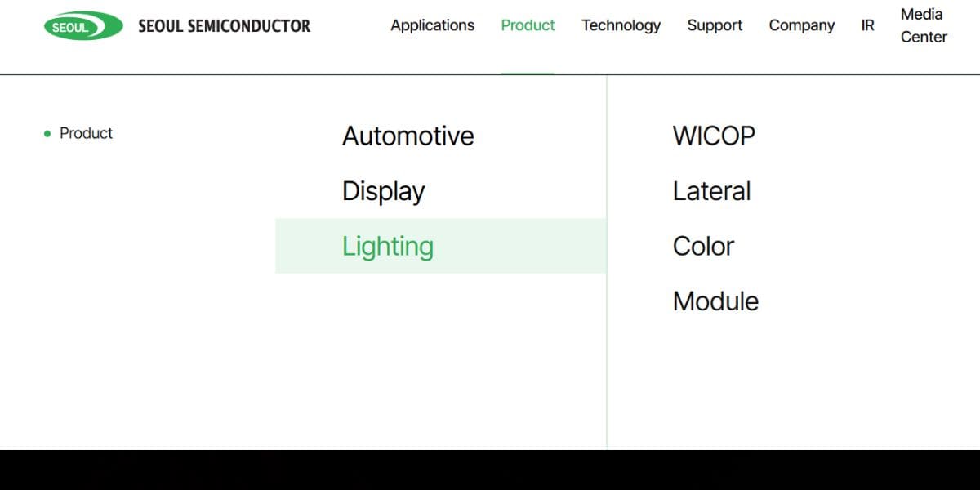Click the SEOUL SEMICONDUCTOR wordmark

coord(225,26)
